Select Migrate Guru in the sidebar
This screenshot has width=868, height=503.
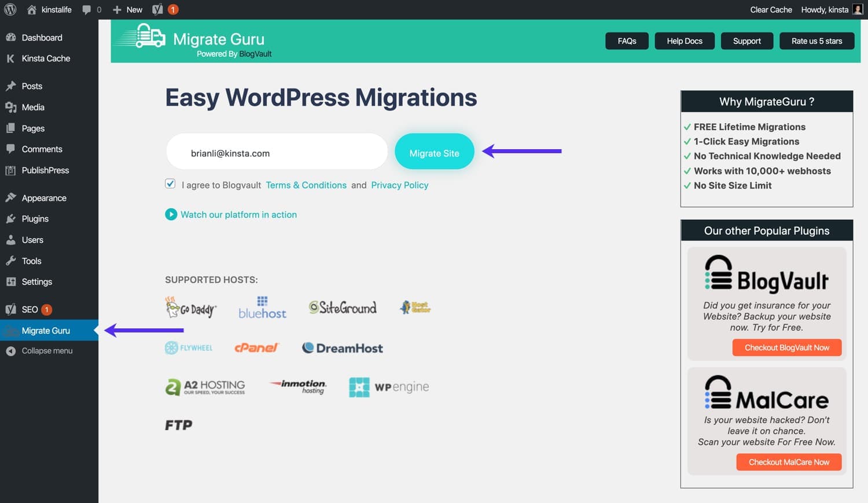45,330
